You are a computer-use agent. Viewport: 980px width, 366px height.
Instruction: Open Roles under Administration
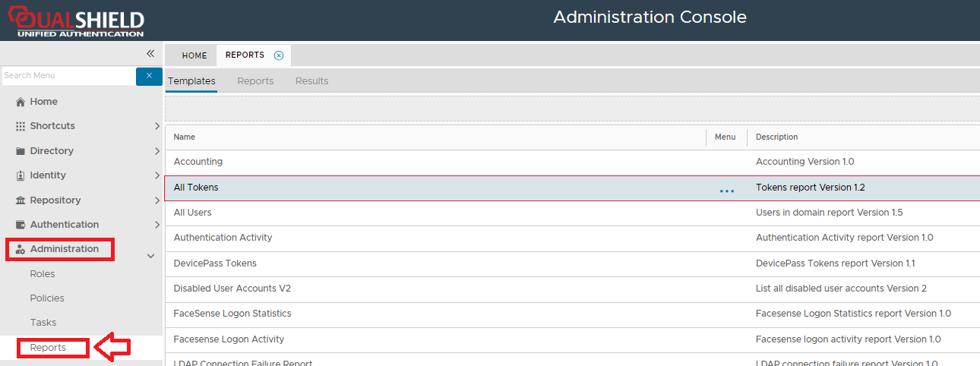43,274
